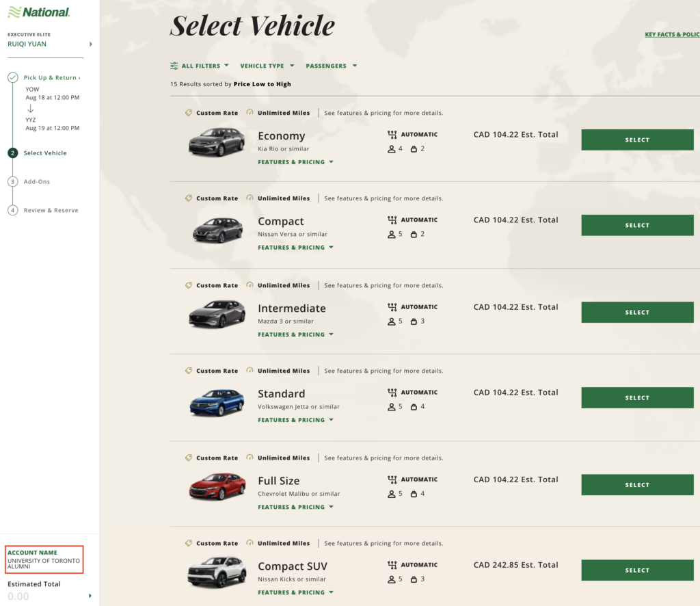Screen dimensions: 700x606
Task: Click the blue Standard Jetta thumbnail
Action: [217, 402]
